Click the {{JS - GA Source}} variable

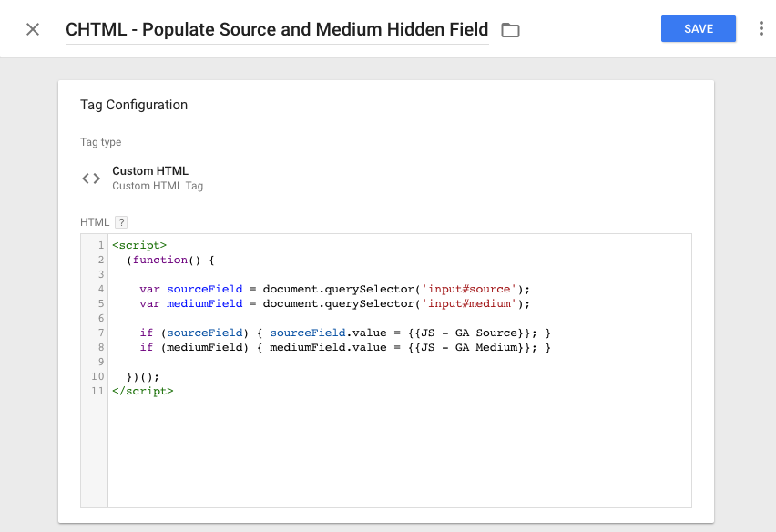click(x=469, y=332)
